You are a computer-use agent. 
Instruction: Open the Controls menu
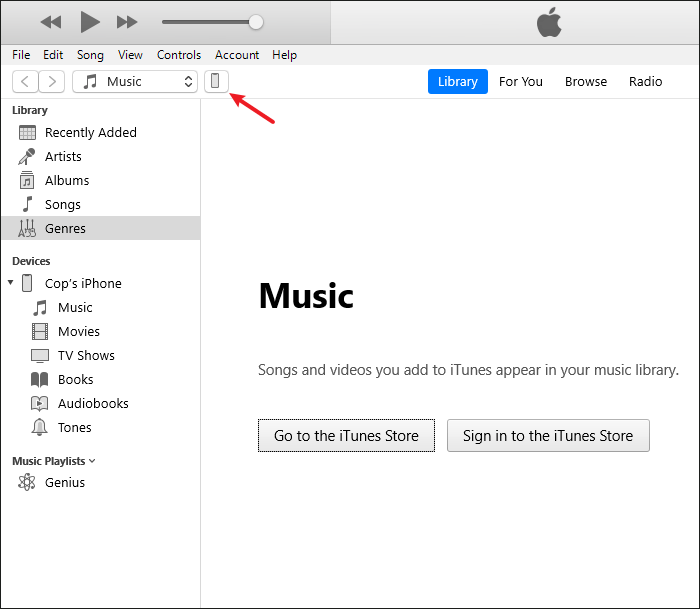pos(179,55)
